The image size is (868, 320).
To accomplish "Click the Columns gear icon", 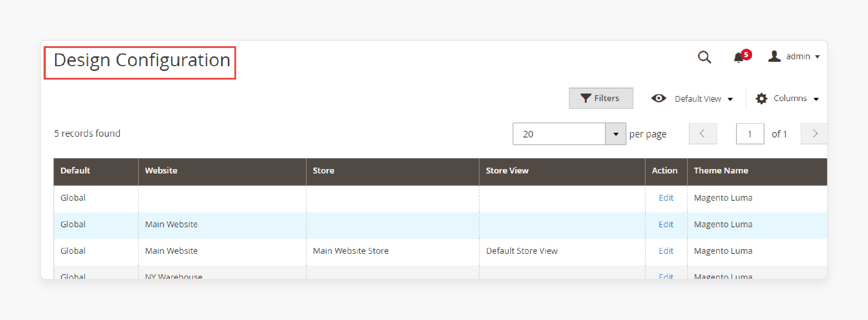I will click(x=761, y=99).
